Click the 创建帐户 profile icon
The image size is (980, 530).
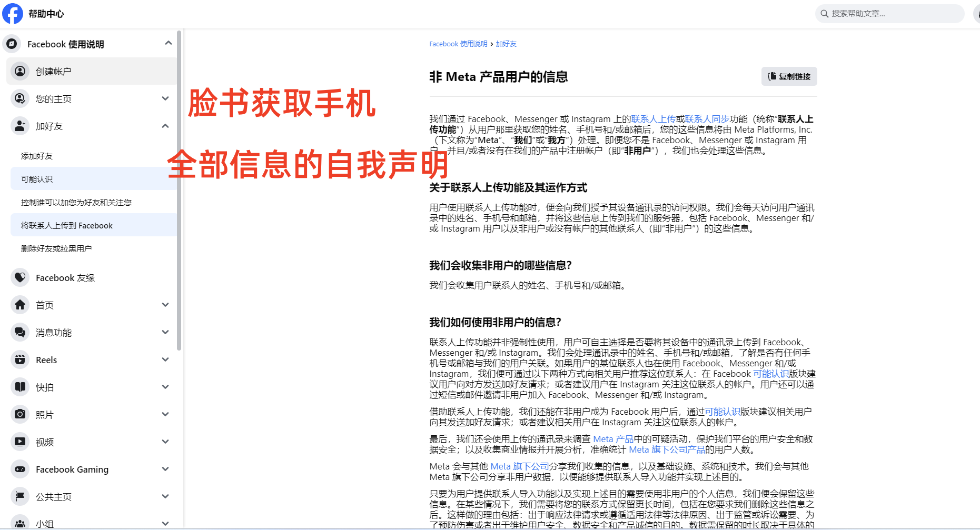(20, 71)
